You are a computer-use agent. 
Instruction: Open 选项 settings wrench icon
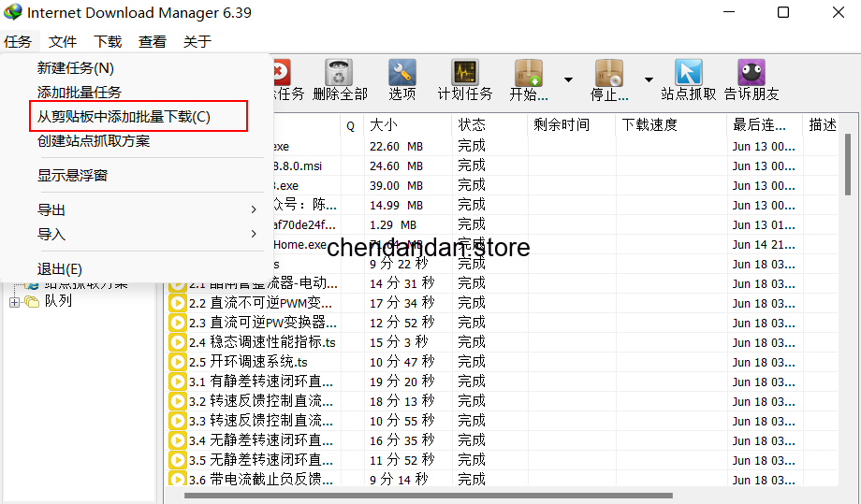point(401,72)
